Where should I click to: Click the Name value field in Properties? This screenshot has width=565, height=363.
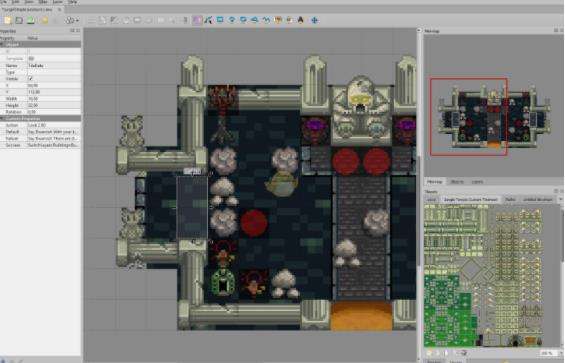point(54,66)
